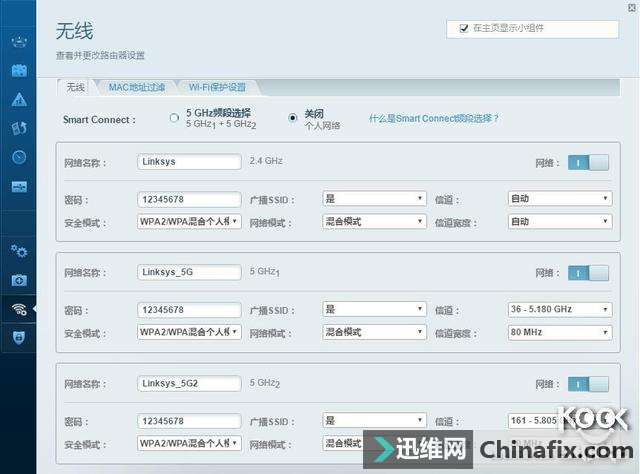Click the 5 GHz2 band label

(x=264, y=383)
